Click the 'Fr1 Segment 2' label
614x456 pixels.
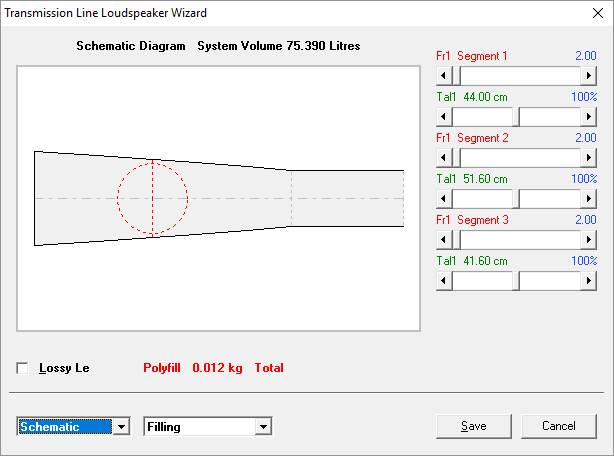pos(472,138)
